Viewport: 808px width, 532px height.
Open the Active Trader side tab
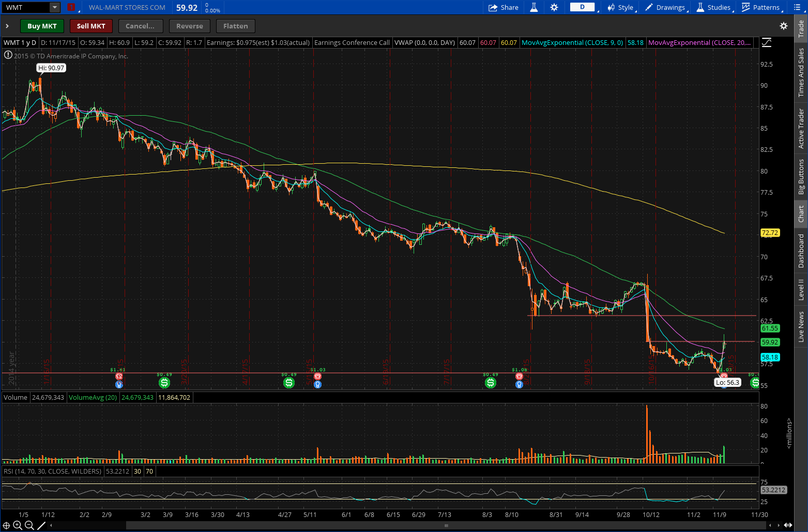[x=801, y=128]
